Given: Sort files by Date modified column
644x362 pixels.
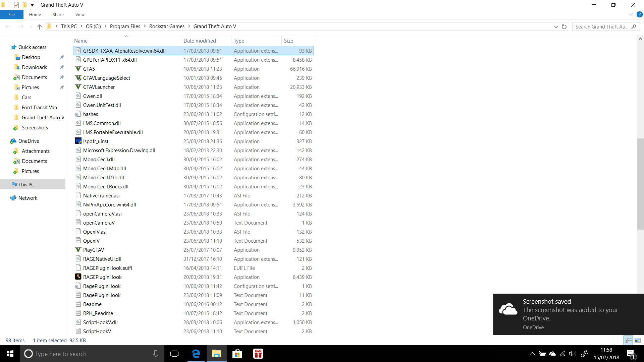Looking at the screenshot, I should coord(200,41).
